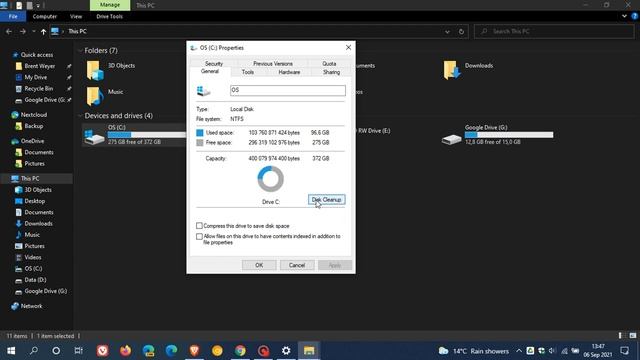Open Recycle Bin in sidebar

pos(38,89)
